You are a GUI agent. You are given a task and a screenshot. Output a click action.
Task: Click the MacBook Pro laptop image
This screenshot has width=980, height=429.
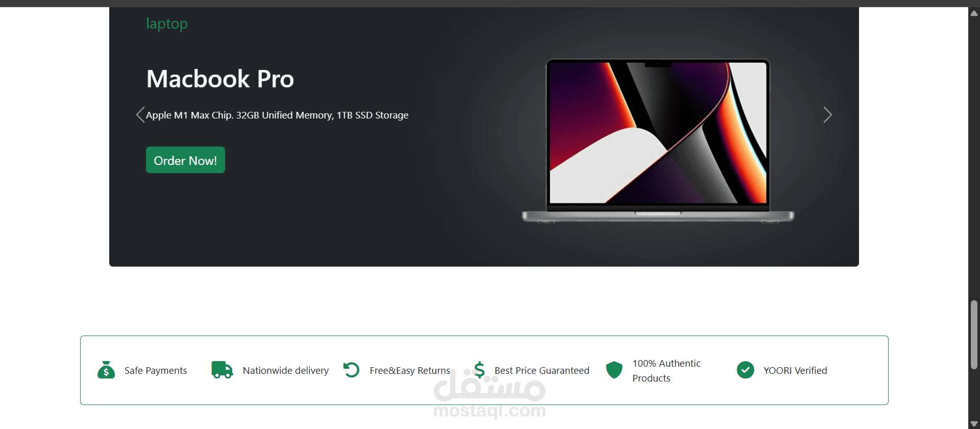[658, 140]
